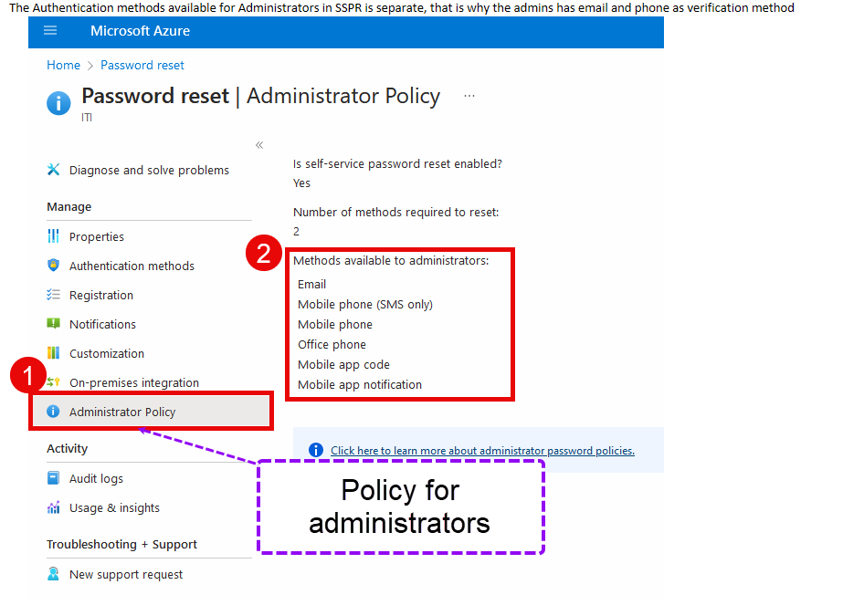The width and height of the screenshot is (843, 616).
Task: Click the 'ITI' tenant name text
Action: pyautogui.click(x=87, y=117)
